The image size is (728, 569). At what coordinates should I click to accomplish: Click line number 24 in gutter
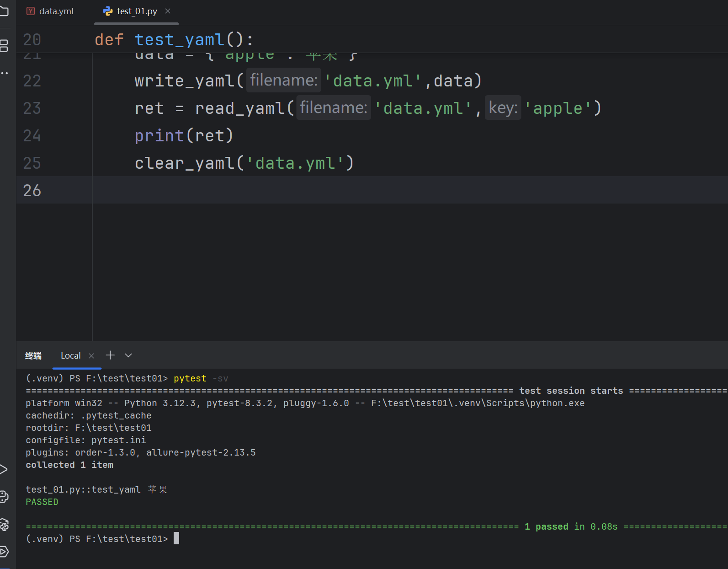(32, 136)
